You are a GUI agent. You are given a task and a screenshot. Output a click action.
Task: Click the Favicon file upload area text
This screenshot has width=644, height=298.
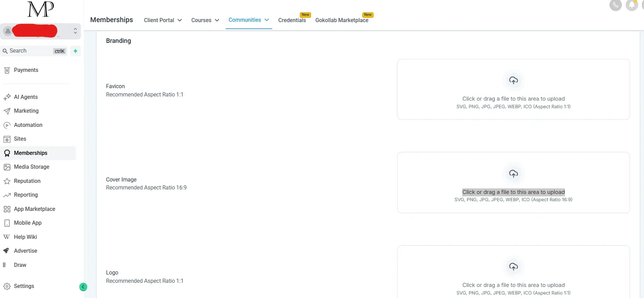click(x=513, y=99)
